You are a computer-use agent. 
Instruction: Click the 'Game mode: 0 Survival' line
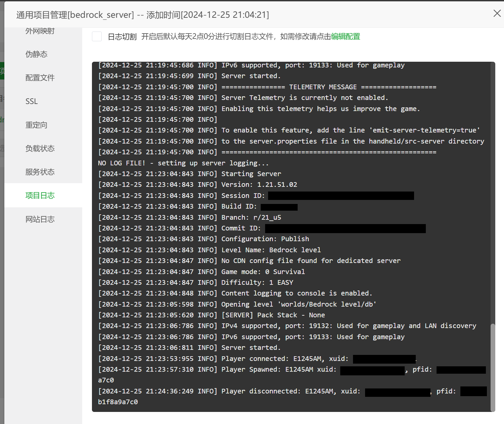tap(201, 272)
